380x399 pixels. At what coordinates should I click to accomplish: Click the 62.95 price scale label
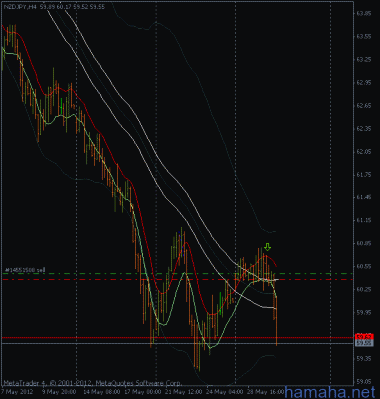(x=364, y=83)
